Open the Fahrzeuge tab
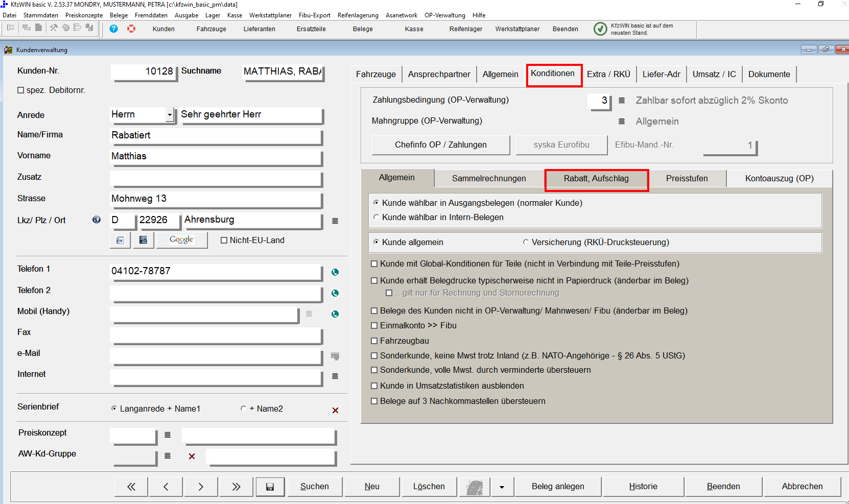This screenshot has width=849, height=504. tap(376, 75)
